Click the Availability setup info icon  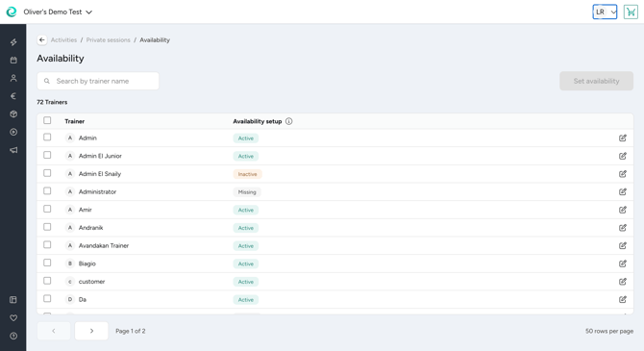[288, 121]
